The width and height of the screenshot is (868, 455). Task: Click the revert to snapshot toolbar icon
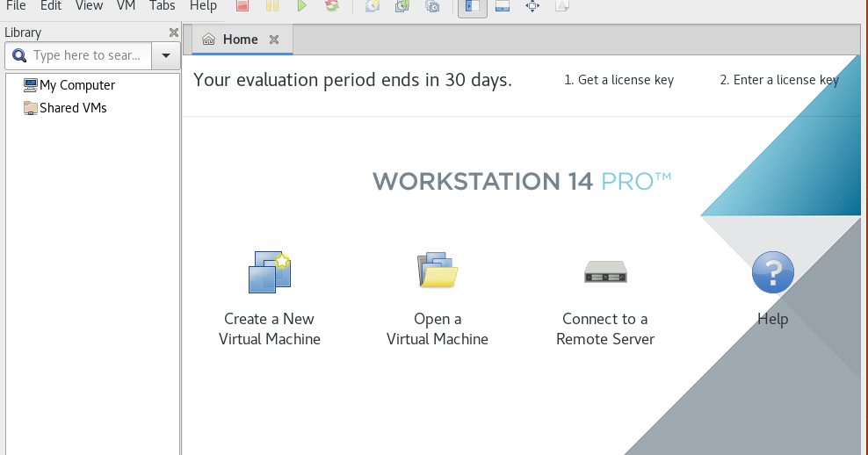402,5
